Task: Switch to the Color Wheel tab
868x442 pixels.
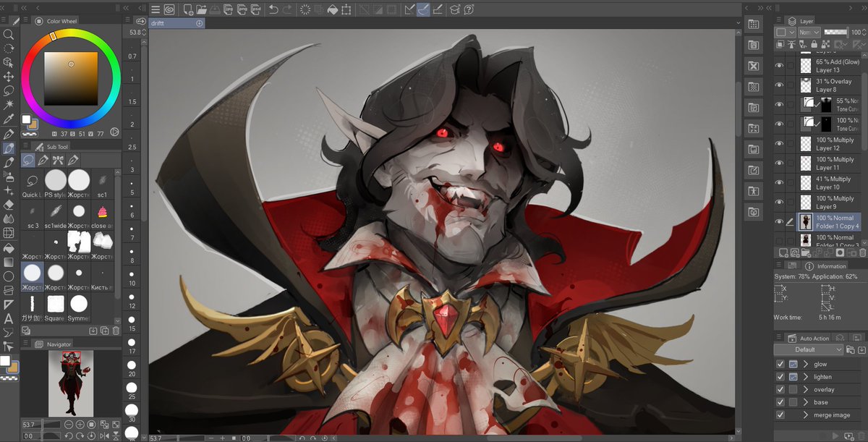Action: 56,22
